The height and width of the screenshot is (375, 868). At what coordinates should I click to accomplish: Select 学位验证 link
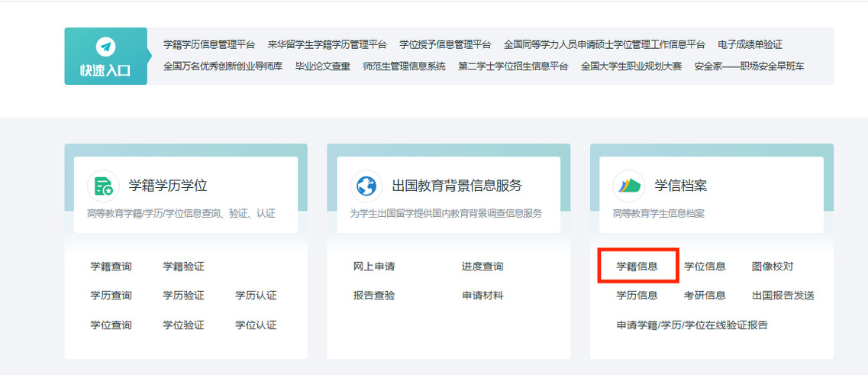(183, 325)
